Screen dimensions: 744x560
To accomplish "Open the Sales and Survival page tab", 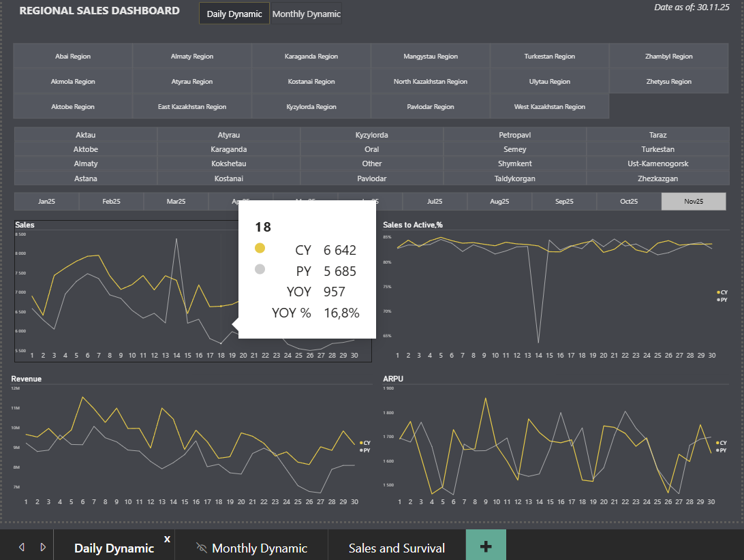I will (397, 548).
